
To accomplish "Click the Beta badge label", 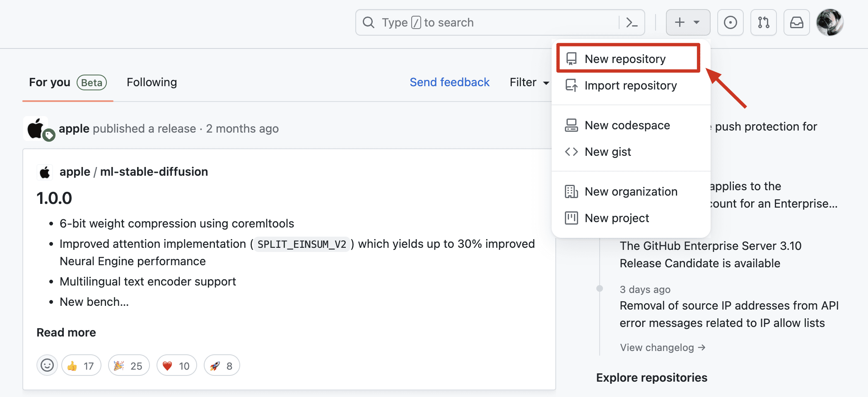I will (x=92, y=82).
